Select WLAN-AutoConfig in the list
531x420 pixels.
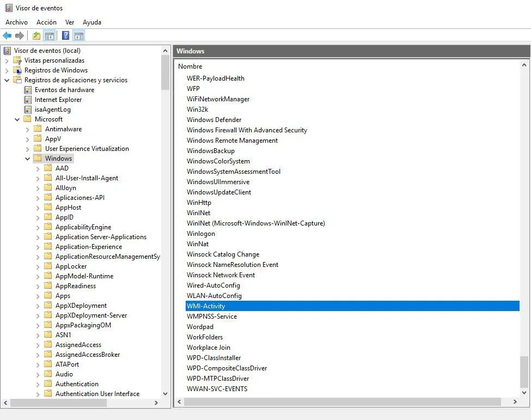214,296
